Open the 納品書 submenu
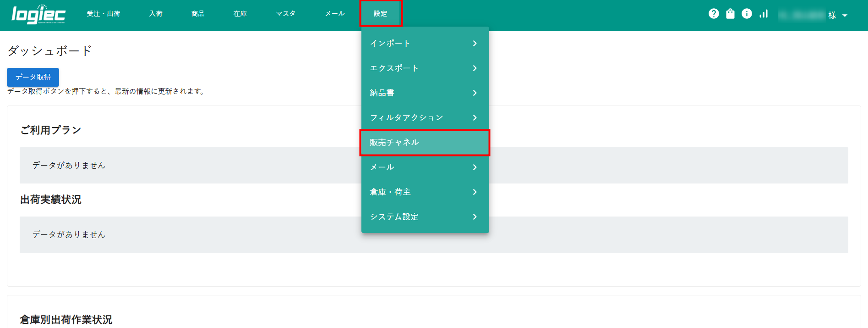The width and height of the screenshot is (868, 328). (425, 93)
